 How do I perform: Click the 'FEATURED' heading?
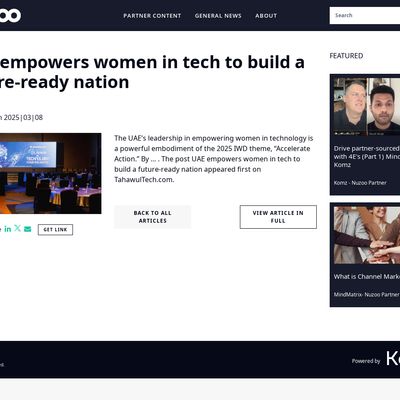[346, 56]
